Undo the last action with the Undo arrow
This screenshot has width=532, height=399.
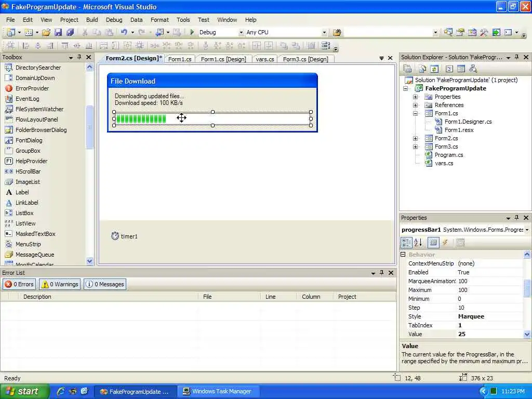coord(124,32)
